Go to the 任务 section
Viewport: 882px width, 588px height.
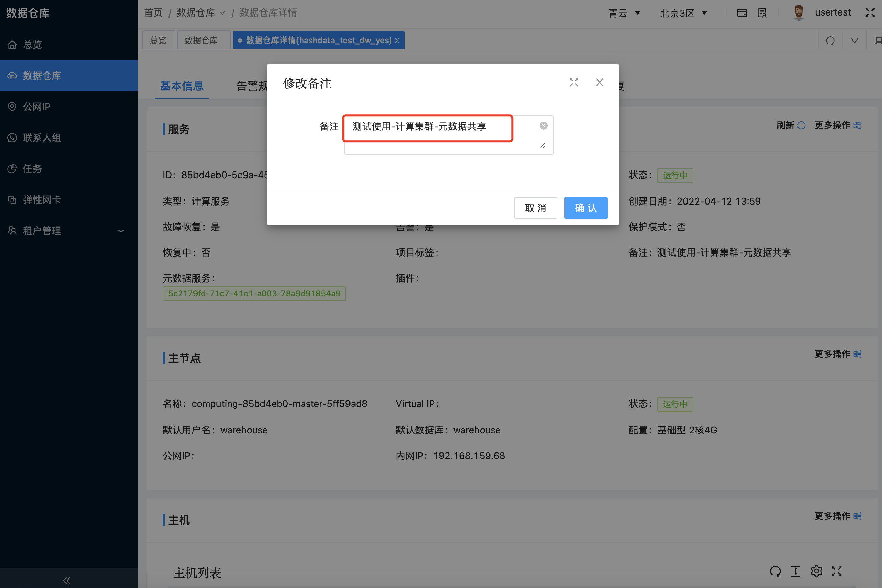tap(31, 168)
